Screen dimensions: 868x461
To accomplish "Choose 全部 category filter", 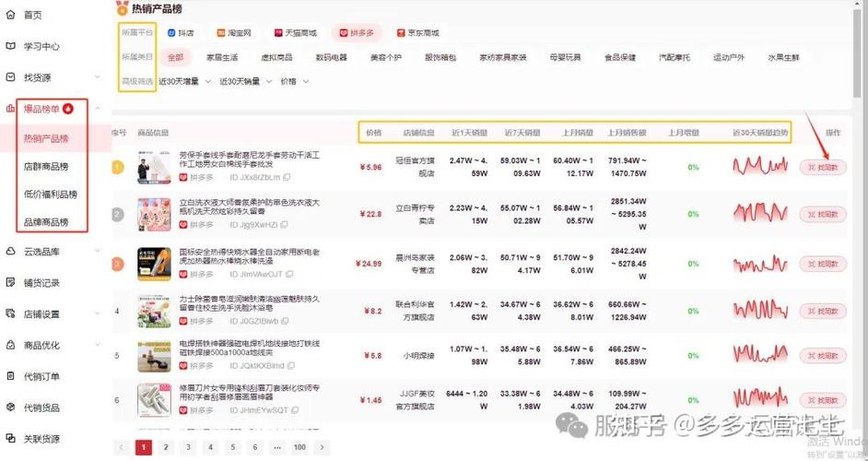I will pos(175,57).
